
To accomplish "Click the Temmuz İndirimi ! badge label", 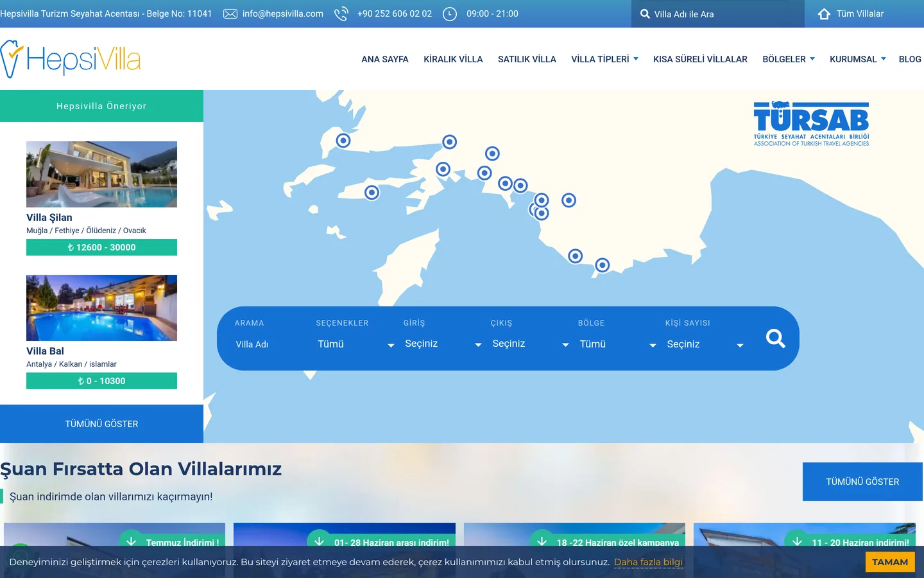I will [x=182, y=543].
